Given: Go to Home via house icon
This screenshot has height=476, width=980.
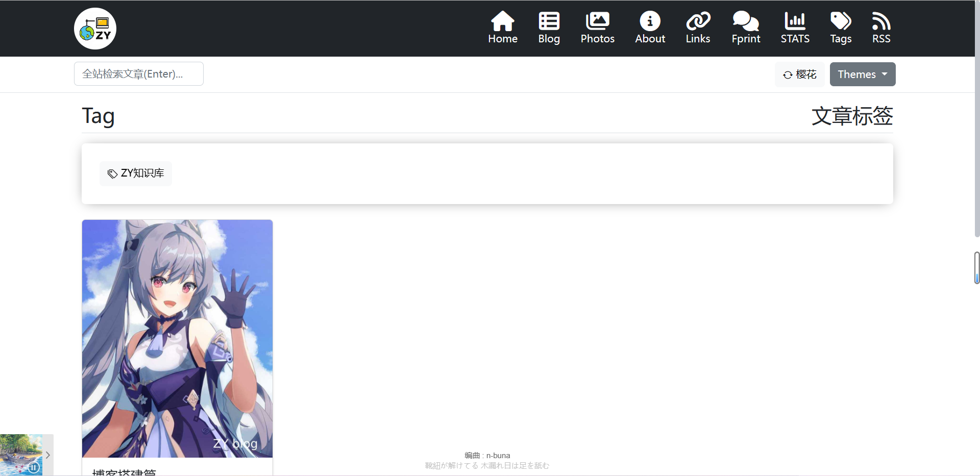Looking at the screenshot, I should click(503, 21).
